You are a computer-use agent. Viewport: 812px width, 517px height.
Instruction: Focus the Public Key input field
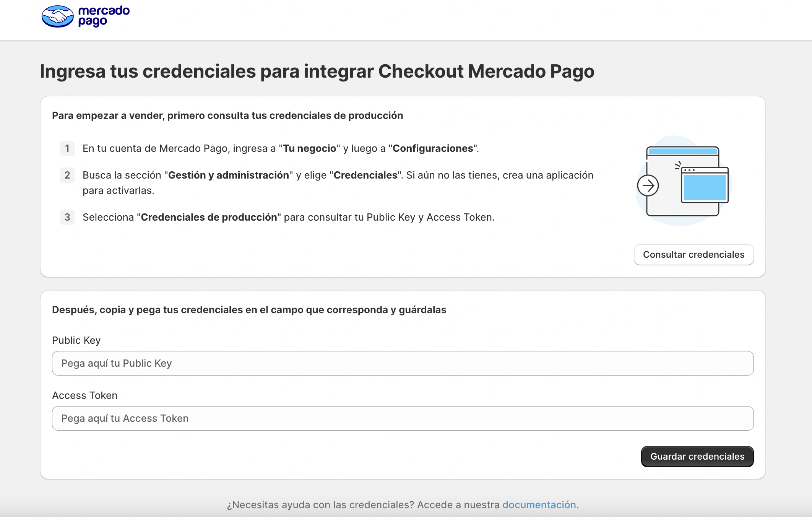(x=403, y=363)
